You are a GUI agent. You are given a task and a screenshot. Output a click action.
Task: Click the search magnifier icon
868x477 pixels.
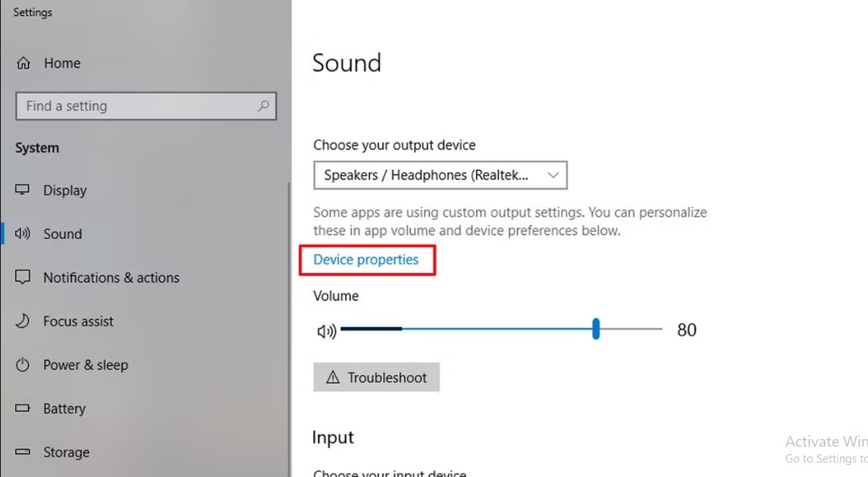(x=264, y=106)
